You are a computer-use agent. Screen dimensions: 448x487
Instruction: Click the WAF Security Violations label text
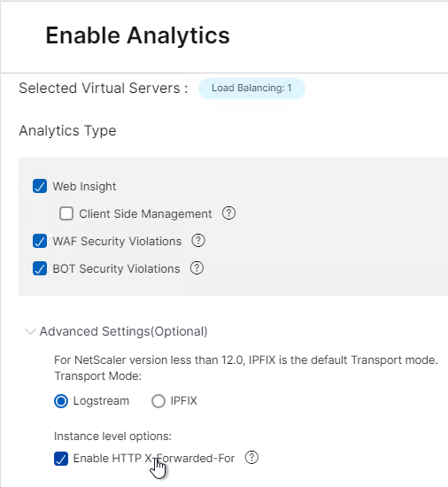[x=117, y=242]
